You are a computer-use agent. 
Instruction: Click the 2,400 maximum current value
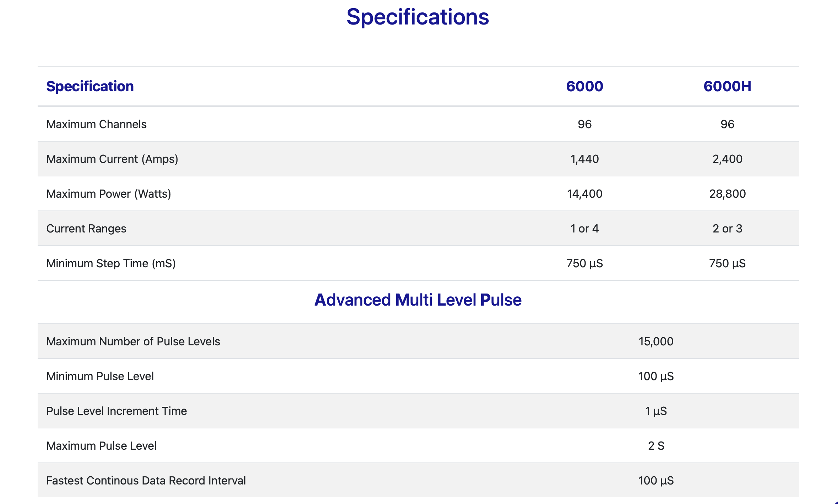click(x=727, y=159)
